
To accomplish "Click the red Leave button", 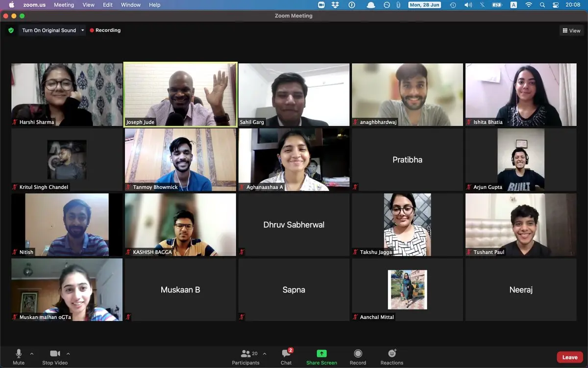I will tap(569, 357).
